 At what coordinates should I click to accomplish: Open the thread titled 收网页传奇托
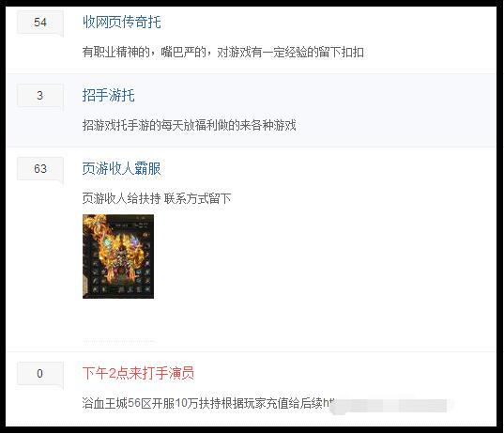[121, 23]
